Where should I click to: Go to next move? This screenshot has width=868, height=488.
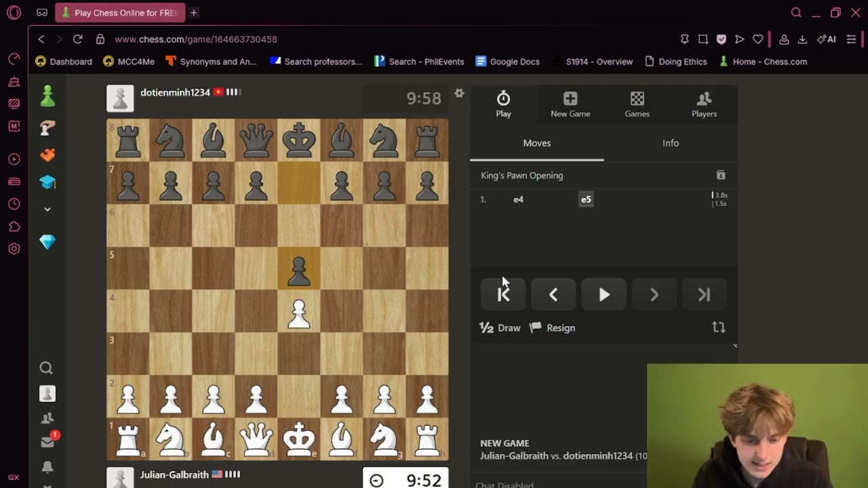[654, 295]
